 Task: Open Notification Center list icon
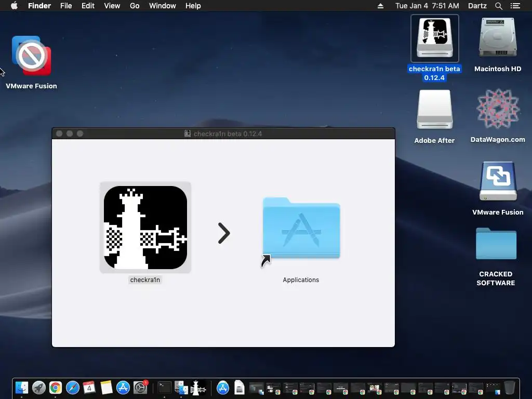[515, 6]
